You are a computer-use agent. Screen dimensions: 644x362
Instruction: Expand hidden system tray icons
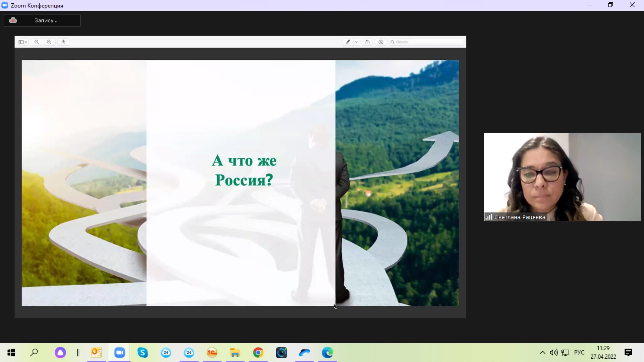tap(542, 353)
